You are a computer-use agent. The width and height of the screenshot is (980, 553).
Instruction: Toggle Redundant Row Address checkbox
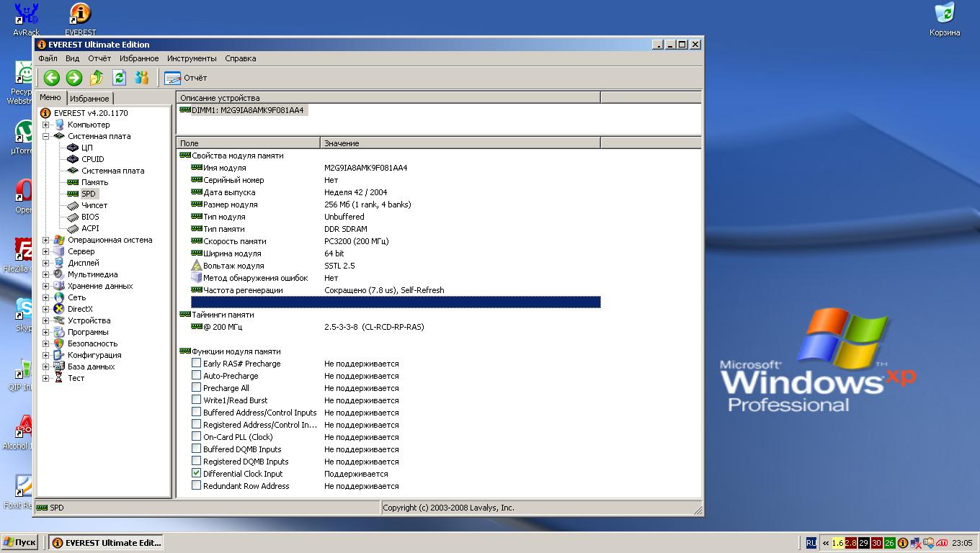(196, 486)
